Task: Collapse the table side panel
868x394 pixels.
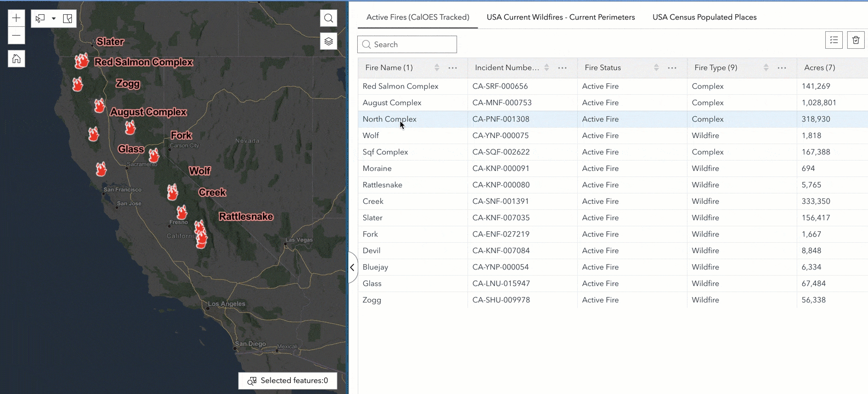Action: click(353, 267)
